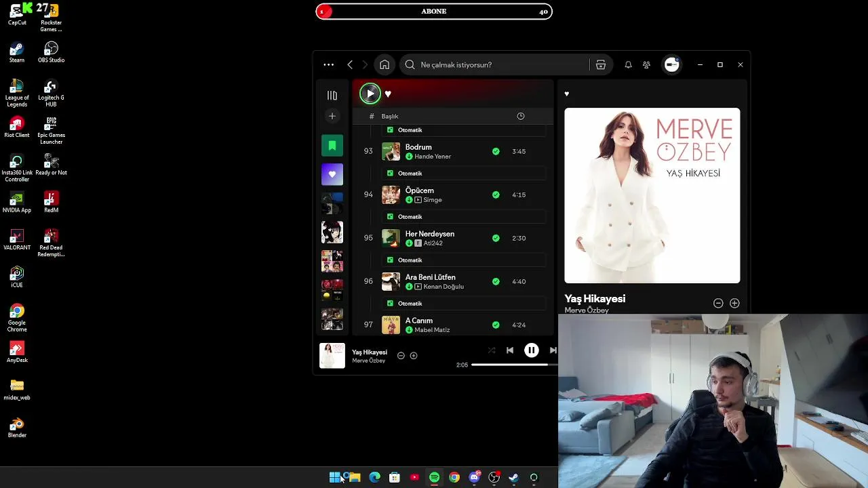Toggle the saved checkmark on Öpücem
Image resolution: width=868 pixels, height=488 pixels.
(496, 195)
